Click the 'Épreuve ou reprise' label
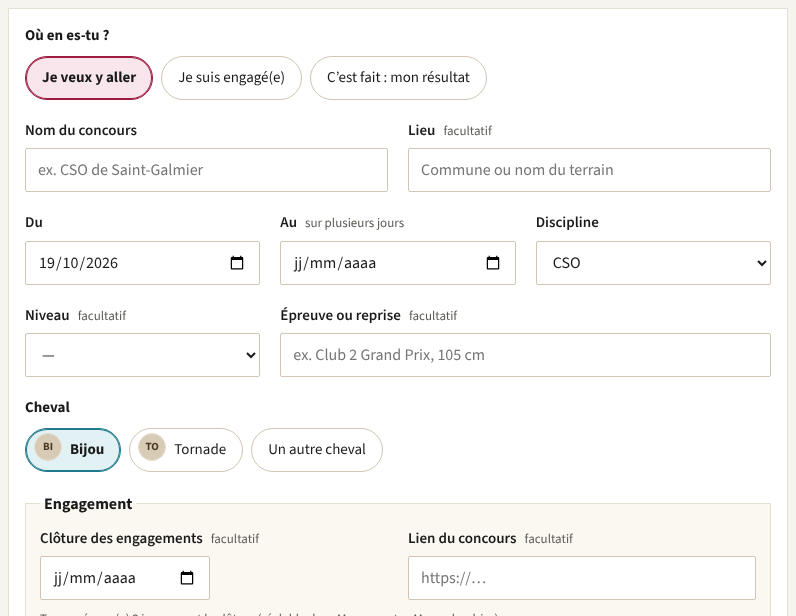 pyautogui.click(x=341, y=315)
